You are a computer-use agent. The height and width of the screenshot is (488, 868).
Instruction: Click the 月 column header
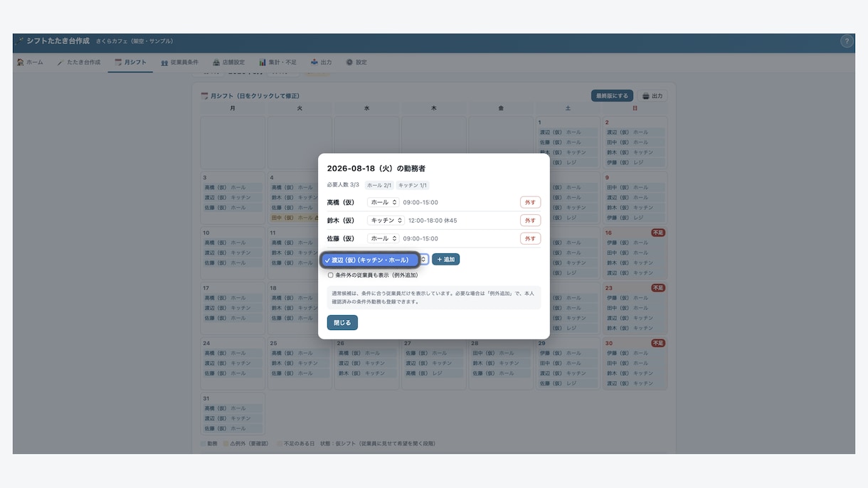point(233,108)
